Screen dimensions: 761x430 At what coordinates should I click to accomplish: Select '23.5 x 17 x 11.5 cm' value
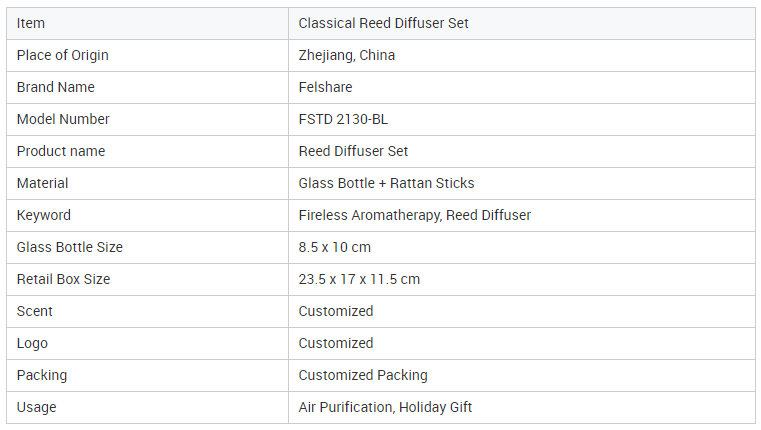359,280
